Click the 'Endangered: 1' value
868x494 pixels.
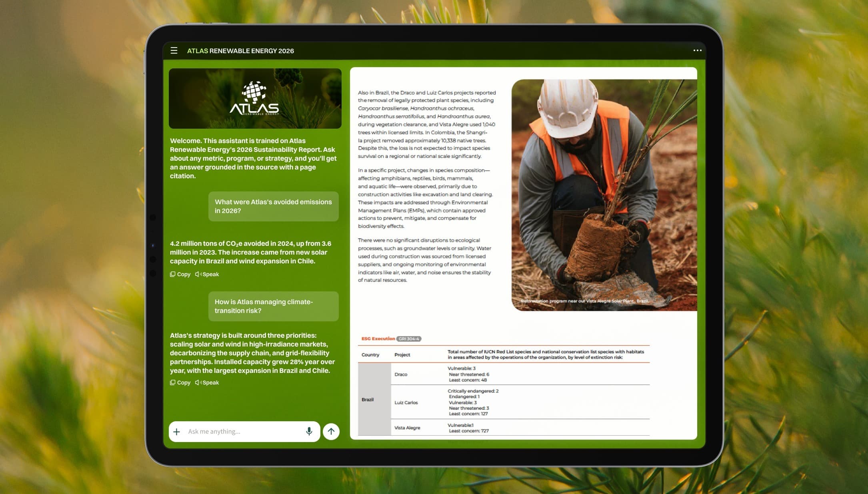[x=464, y=397]
